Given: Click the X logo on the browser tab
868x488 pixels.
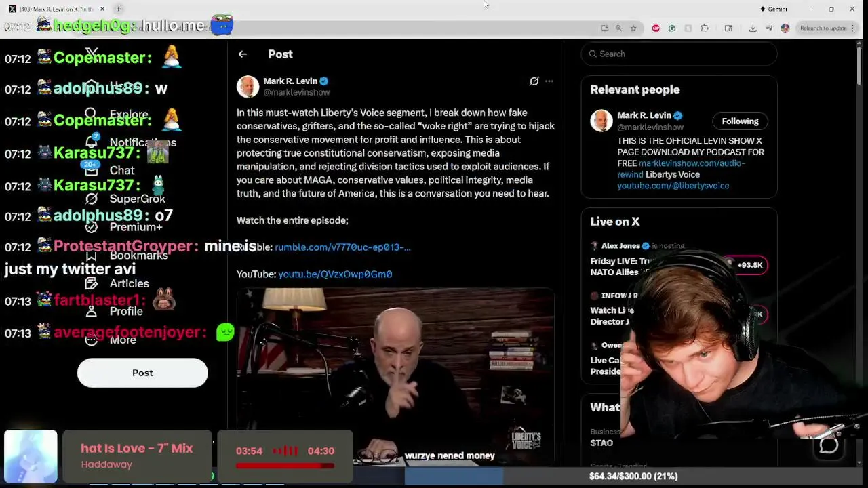Looking at the screenshot, I should pyautogui.click(x=12, y=9).
